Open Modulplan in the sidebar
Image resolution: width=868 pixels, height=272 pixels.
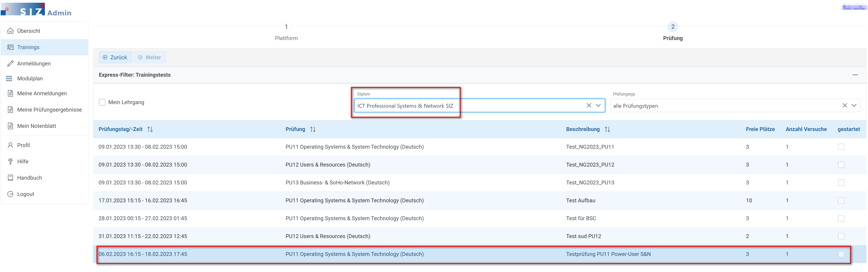click(x=44, y=79)
